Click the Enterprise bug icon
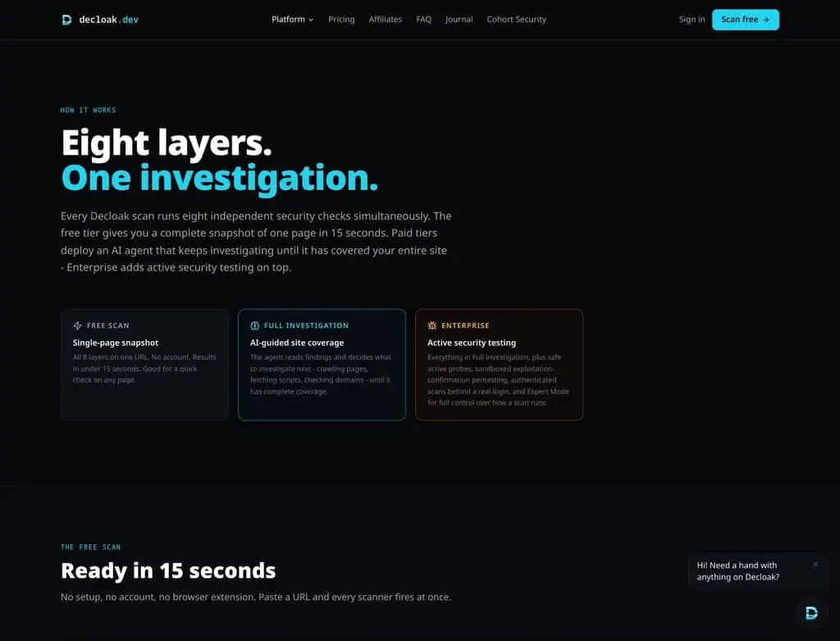The height and width of the screenshot is (641, 840). tap(432, 325)
